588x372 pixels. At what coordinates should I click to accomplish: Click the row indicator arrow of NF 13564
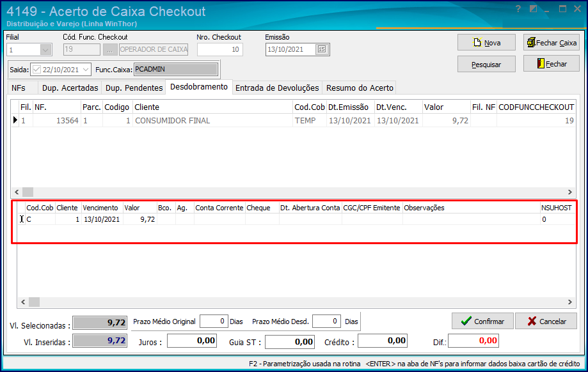[x=15, y=120]
